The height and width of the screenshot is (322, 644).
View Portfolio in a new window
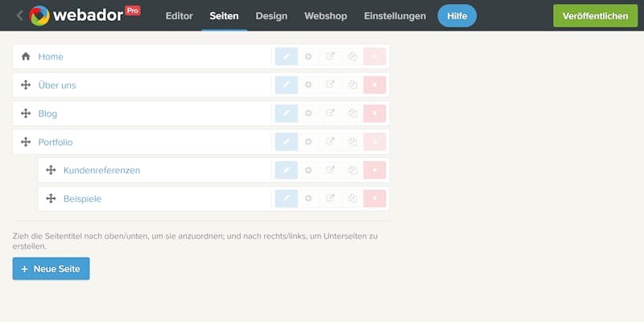pyautogui.click(x=330, y=142)
